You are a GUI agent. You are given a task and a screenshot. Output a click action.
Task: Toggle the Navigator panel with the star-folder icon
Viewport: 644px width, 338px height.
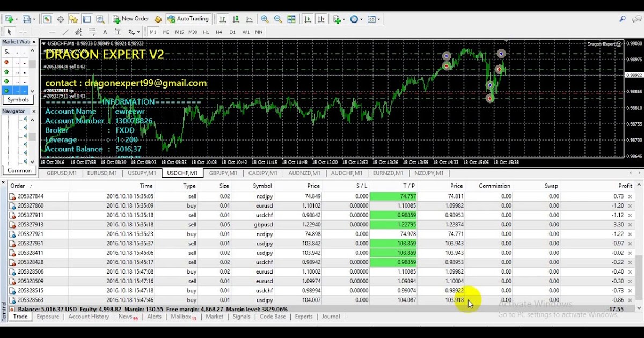74,19
